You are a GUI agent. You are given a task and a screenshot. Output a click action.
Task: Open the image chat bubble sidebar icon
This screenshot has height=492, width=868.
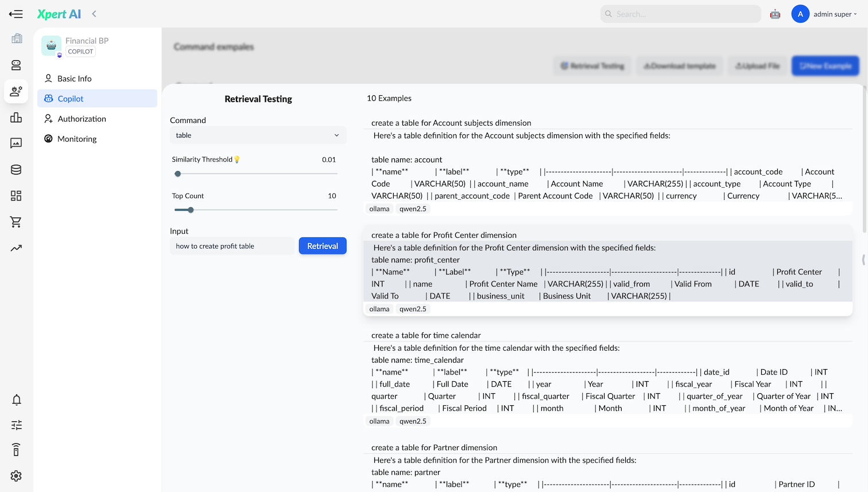pos(16,143)
